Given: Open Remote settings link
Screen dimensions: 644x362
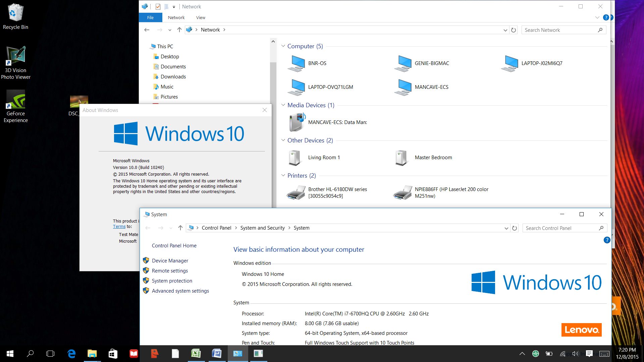Looking at the screenshot, I should [x=170, y=271].
